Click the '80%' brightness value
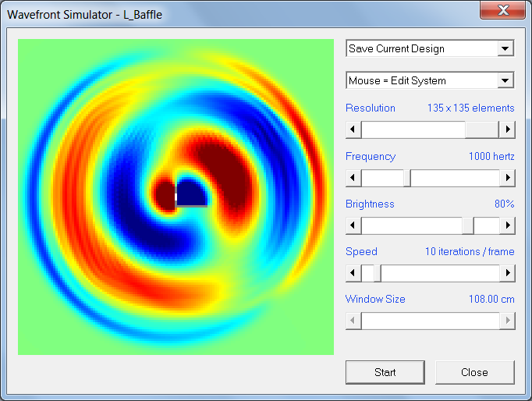The width and height of the screenshot is (532, 401). click(504, 204)
